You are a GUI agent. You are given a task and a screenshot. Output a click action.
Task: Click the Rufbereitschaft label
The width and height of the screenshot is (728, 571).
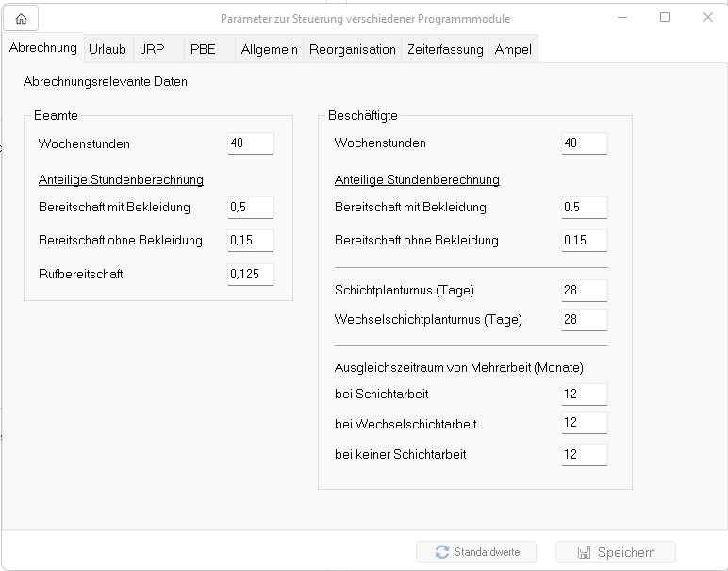[81, 274]
